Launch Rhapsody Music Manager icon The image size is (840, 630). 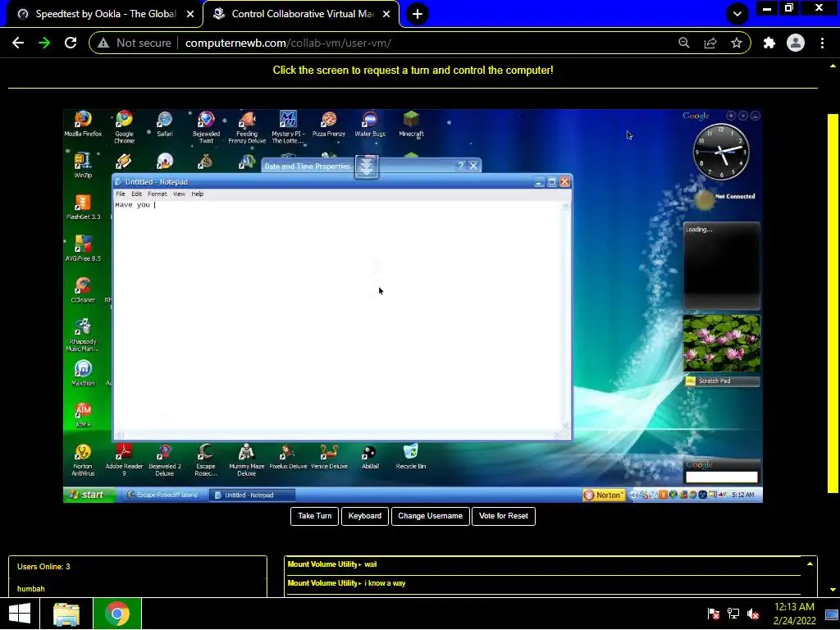[83, 335]
